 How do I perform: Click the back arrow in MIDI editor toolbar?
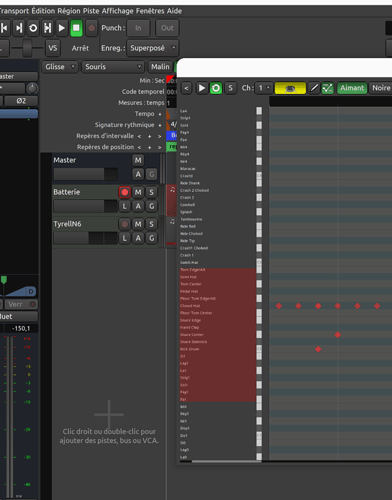tap(186, 88)
